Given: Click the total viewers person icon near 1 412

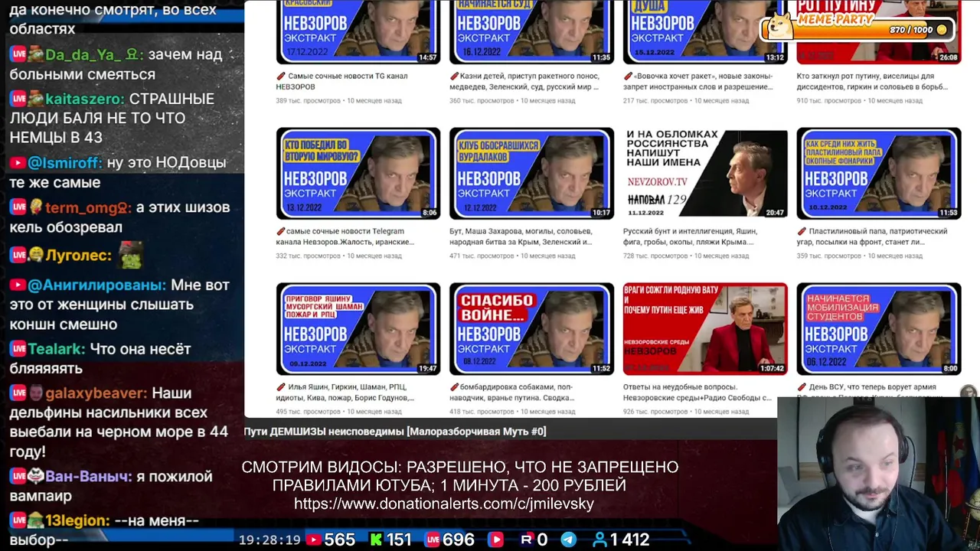Looking at the screenshot, I should [600, 540].
